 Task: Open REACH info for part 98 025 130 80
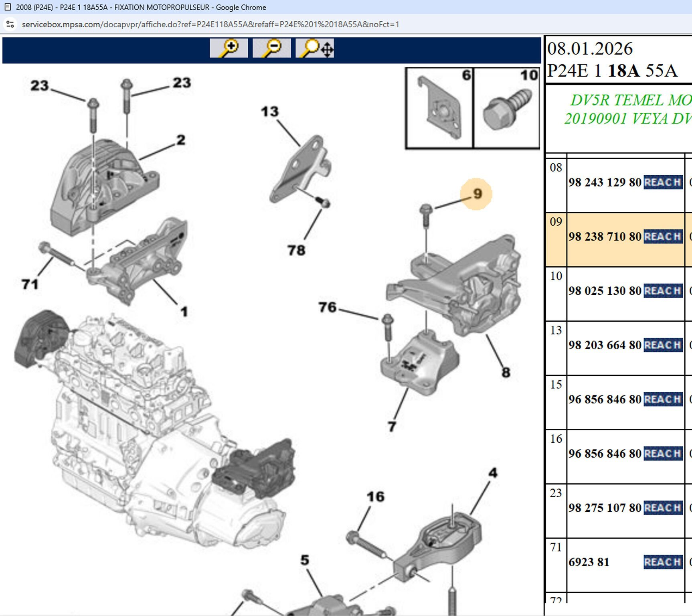pos(663,290)
